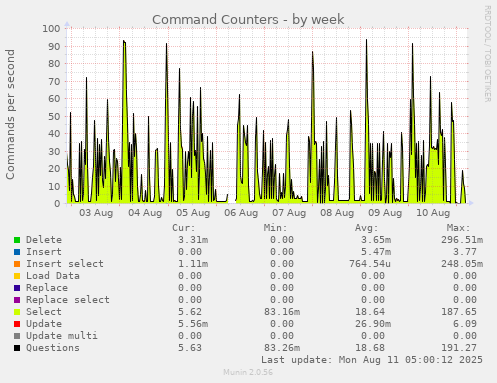Click Delete current value 3.31m

(193, 240)
